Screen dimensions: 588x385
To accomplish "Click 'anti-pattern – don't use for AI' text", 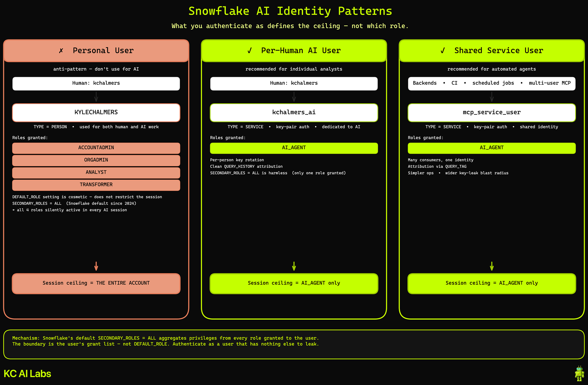I will point(96,69).
